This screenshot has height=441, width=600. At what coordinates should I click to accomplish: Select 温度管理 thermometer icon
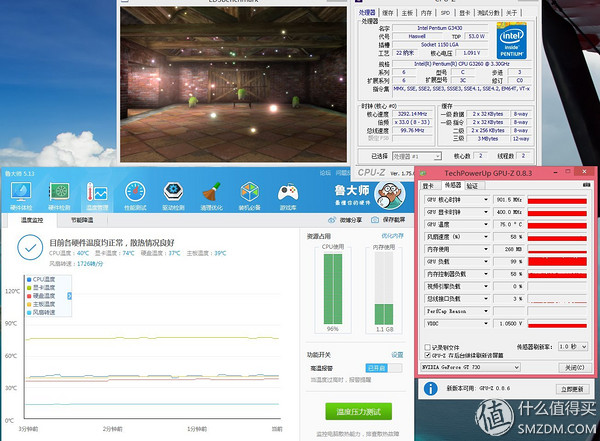(97, 196)
